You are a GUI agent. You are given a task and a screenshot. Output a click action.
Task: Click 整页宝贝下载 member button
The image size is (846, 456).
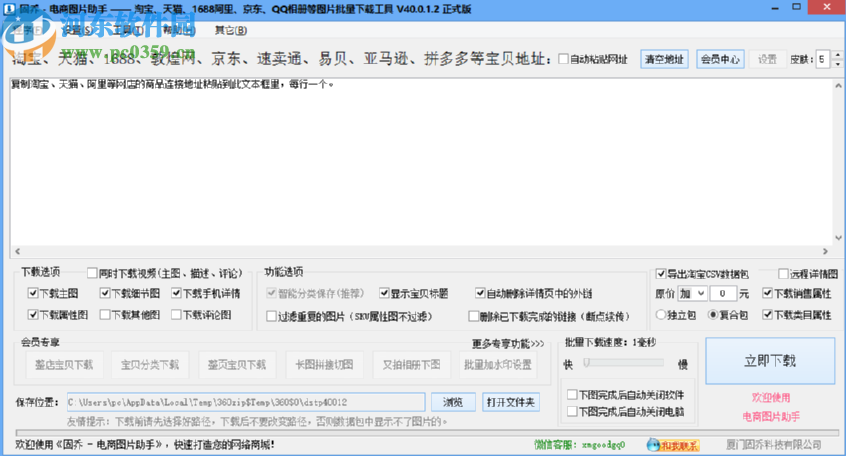[237, 365]
